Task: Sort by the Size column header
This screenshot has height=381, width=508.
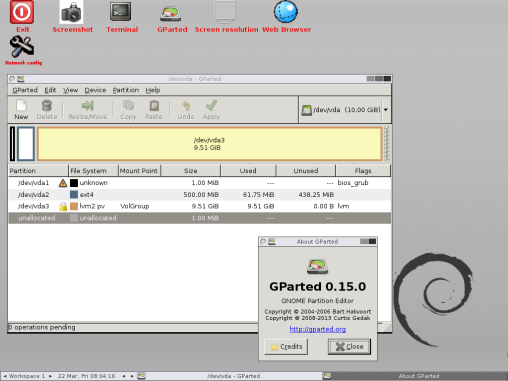Action: (x=191, y=171)
